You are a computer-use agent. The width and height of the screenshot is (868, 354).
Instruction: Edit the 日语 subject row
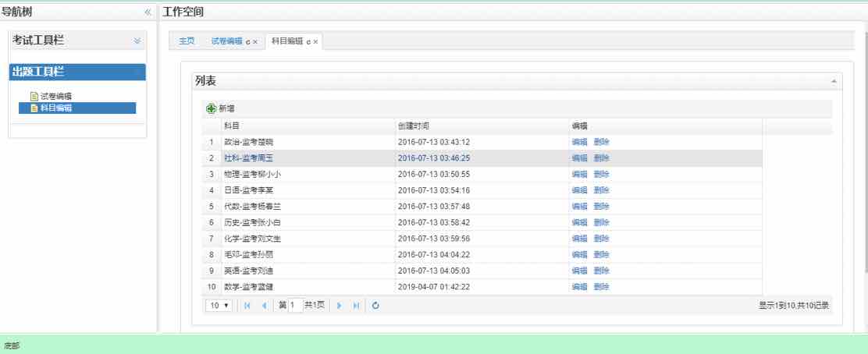coord(579,190)
